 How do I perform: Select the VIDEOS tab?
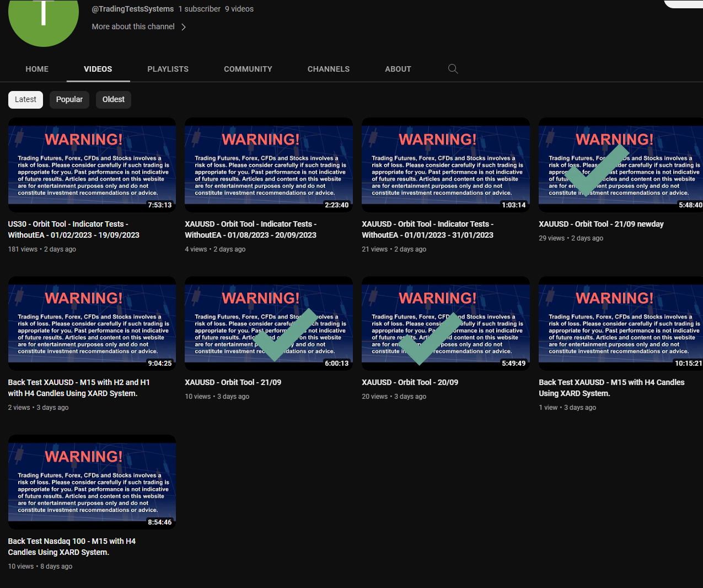tap(98, 69)
